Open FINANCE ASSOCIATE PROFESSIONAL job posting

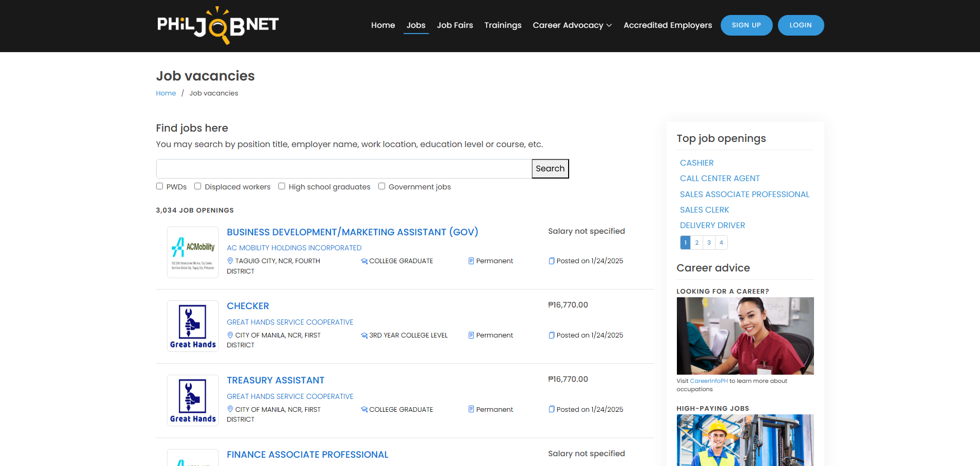click(308, 455)
